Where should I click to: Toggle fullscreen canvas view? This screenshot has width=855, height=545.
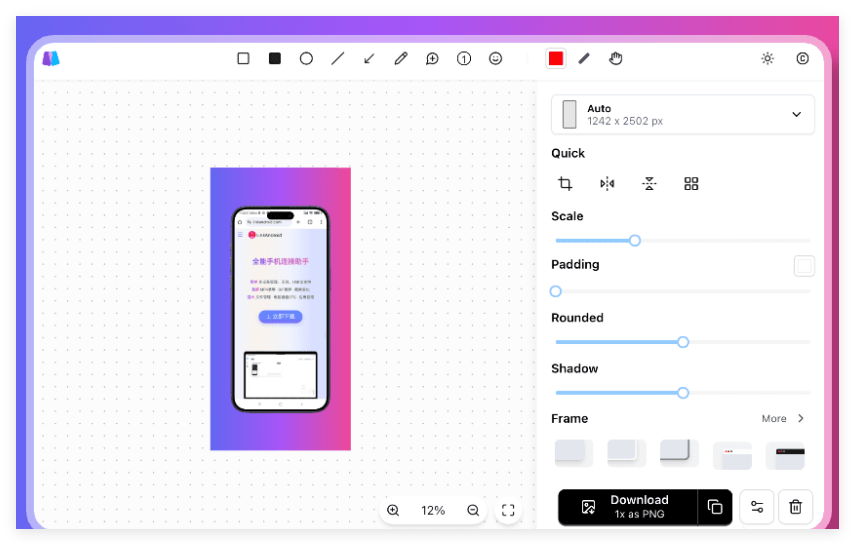(508, 510)
